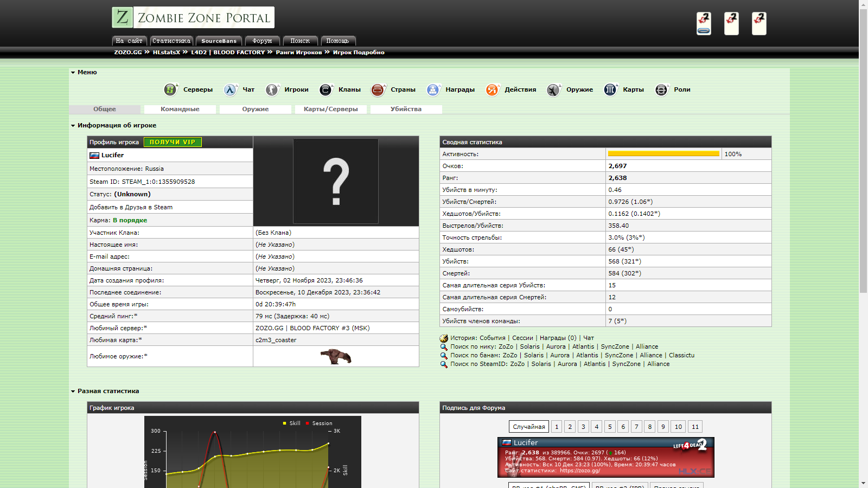Click the yellow Активность progress bar
Image resolution: width=868 pixels, height=488 pixels.
pos(663,154)
